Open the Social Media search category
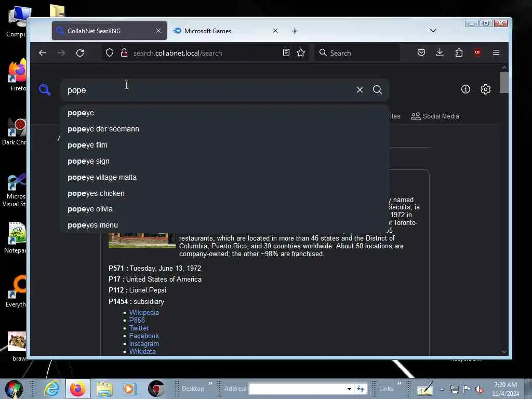The image size is (532, 399). pos(435,116)
